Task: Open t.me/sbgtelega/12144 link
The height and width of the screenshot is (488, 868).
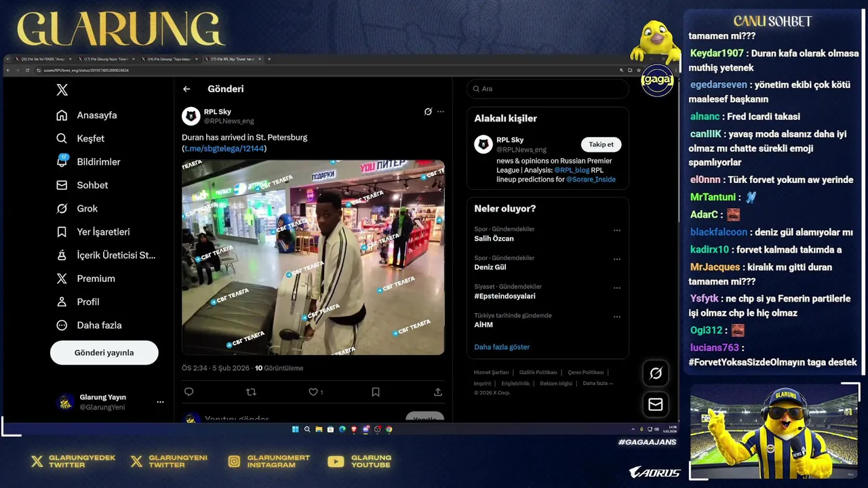Action: pyautogui.click(x=224, y=148)
